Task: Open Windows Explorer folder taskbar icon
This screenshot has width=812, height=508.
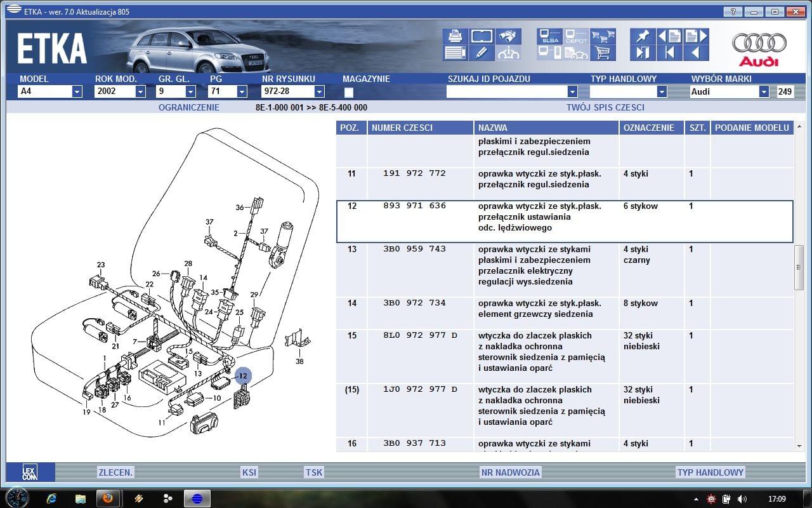Action: [x=81, y=498]
